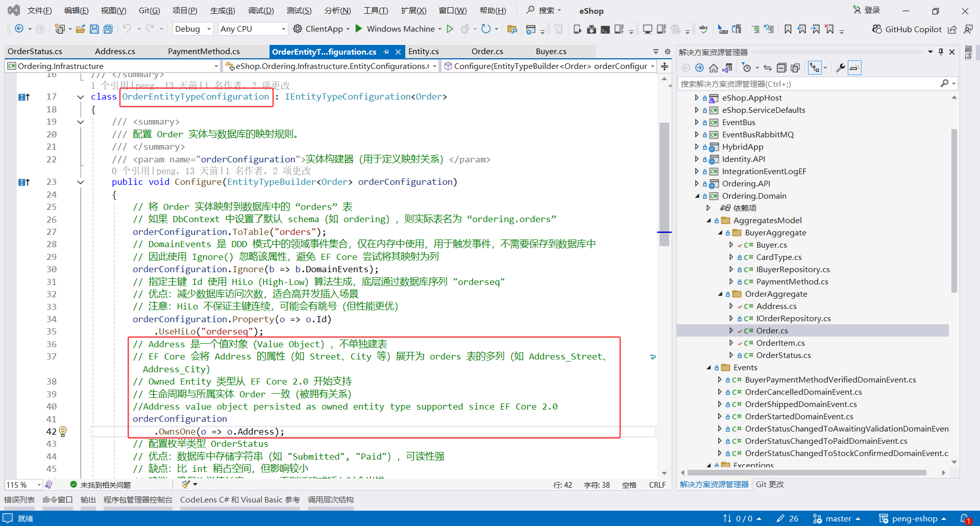
Task: Open the 文件(F) menu
Action: click(x=40, y=11)
